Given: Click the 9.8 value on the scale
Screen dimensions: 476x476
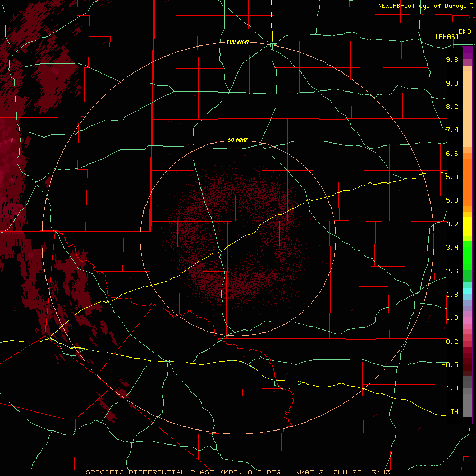Looking at the screenshot, I should point(452,59).
